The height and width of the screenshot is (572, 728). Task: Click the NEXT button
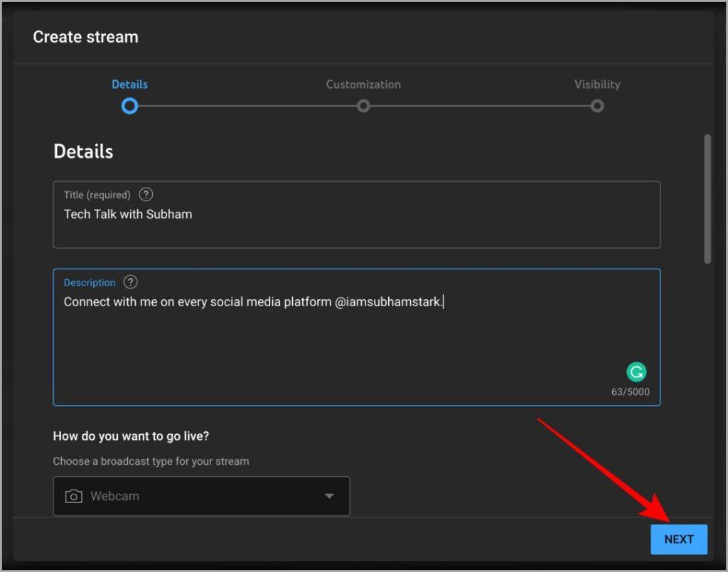pos(679,539)
